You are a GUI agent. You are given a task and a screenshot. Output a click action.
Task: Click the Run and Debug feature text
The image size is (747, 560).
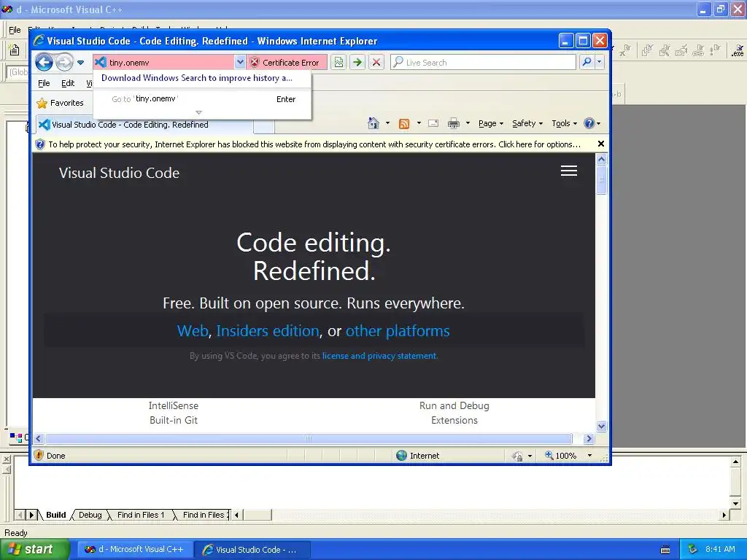tap(454, 405)
